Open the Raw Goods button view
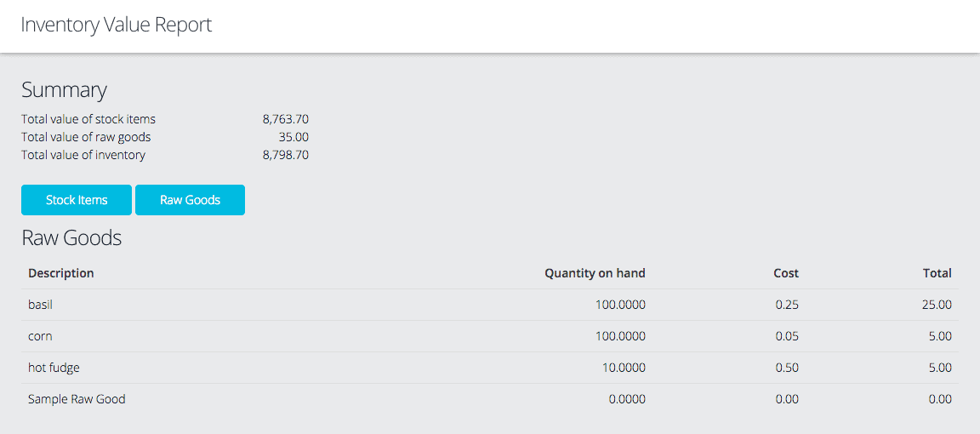The width and height of the screenshot is (980, 434). (190, 200)
